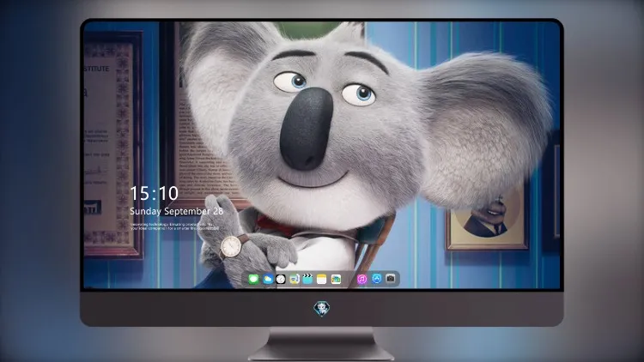
Task: Open the pink Music app in the dock
Action: click(x=361, y=279)
